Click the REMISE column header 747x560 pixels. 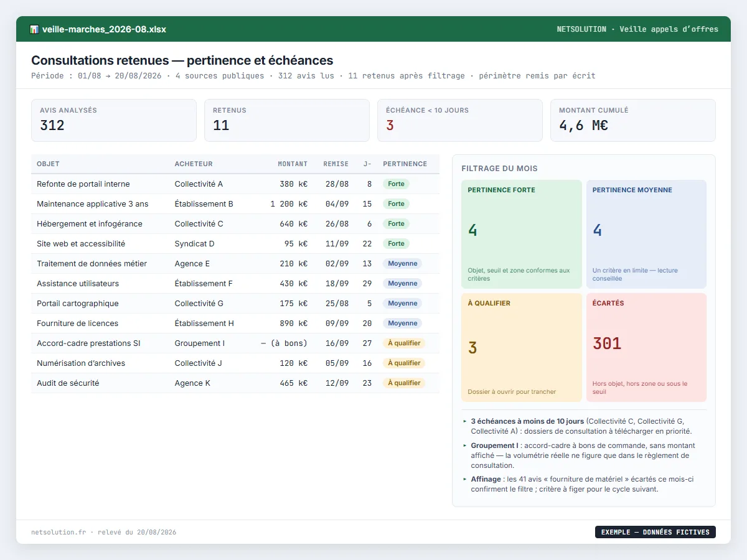click(x=336, y=164)
